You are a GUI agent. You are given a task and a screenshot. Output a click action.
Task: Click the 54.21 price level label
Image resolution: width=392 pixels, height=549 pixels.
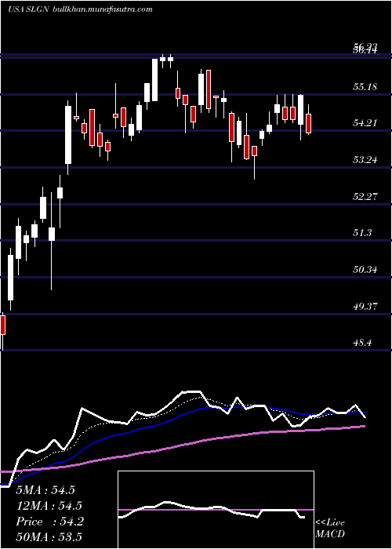pos(365,123)
